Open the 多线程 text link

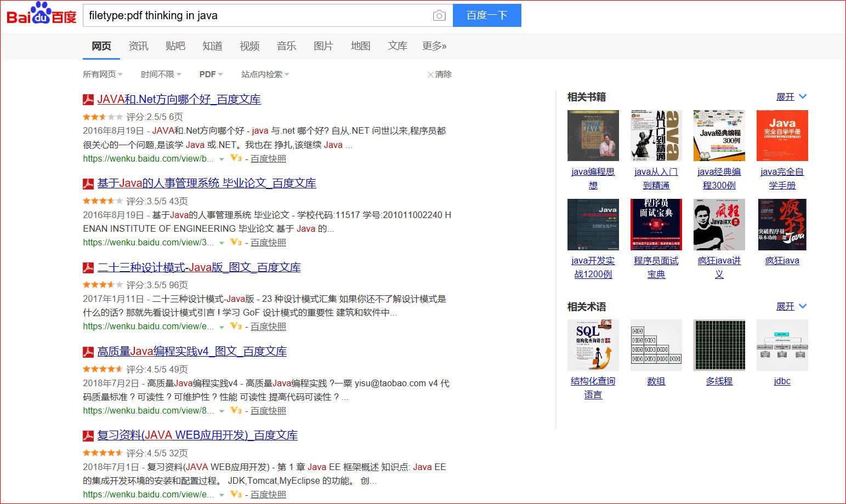[719, 381]
